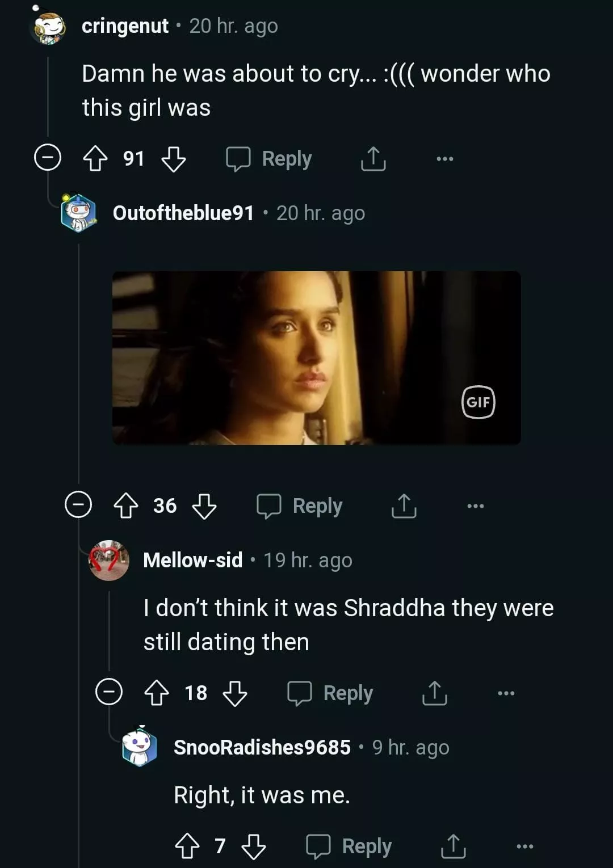Open SnooRadishes9685's user profile
Screen dimensions: 613x868
(x=262, y=747)
